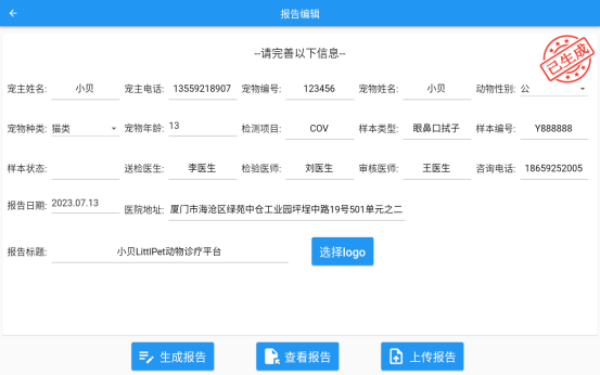This screenshot has height=375, width=600.
Task: Select the 宠物编号 field showing 123456
Action: 320,89
